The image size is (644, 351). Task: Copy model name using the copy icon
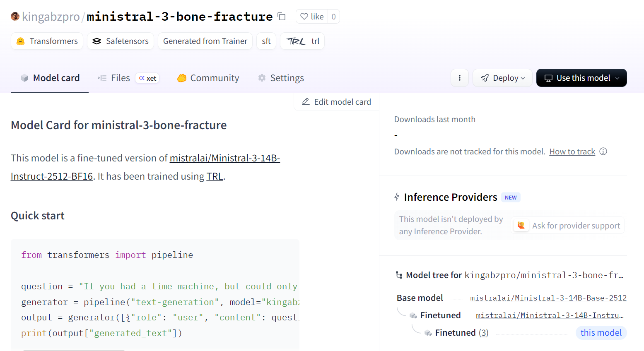(282, 17)
